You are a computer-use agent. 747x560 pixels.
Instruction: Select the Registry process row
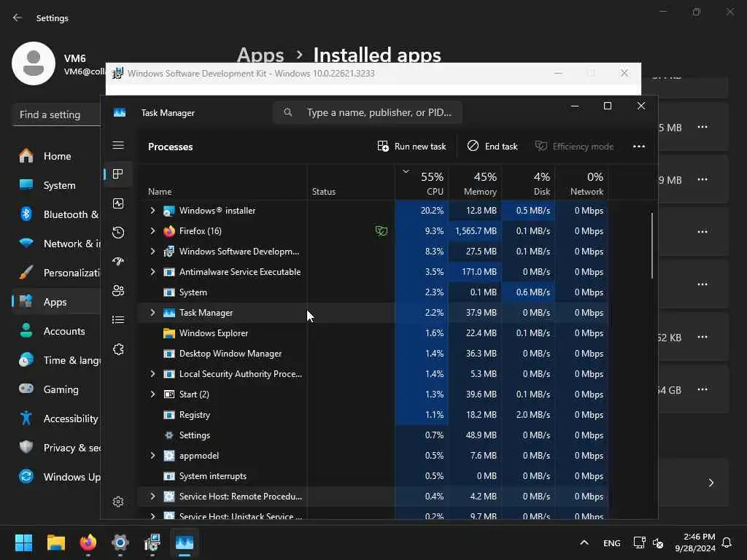[373, 414]
